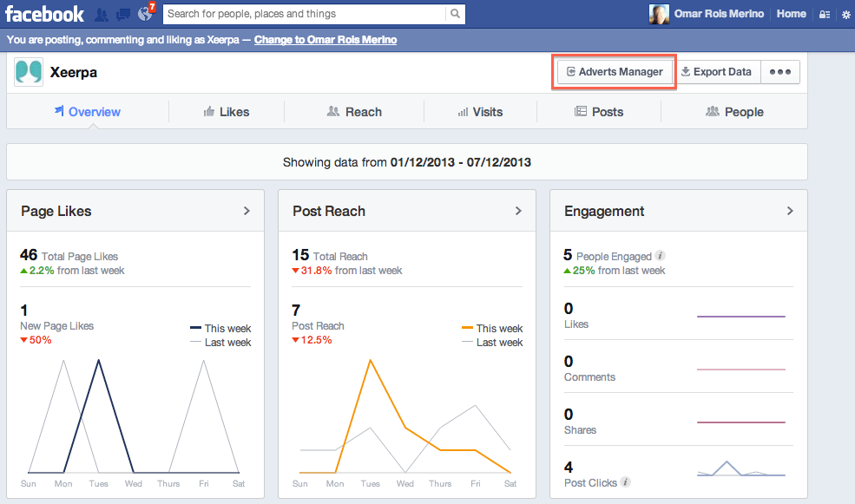
Task: Open friend requests from the top bar
Action: pos(102,13)
